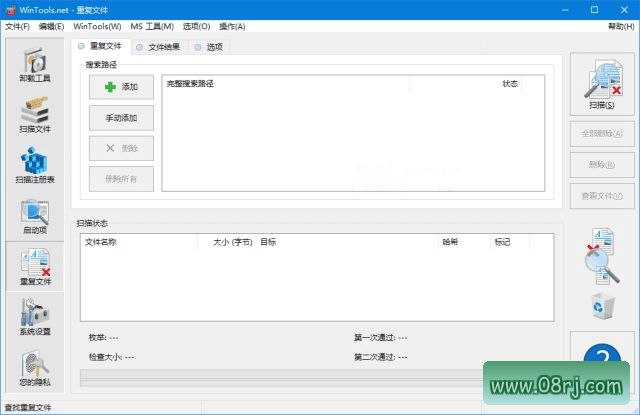Click the 删除(R) button on the right
This screenshot has width=640, height=415.
[602, 165]
